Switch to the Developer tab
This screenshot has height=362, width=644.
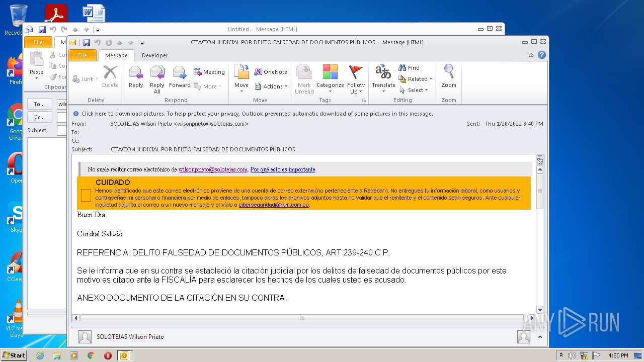pyautogui.click(x=155, y=55)
